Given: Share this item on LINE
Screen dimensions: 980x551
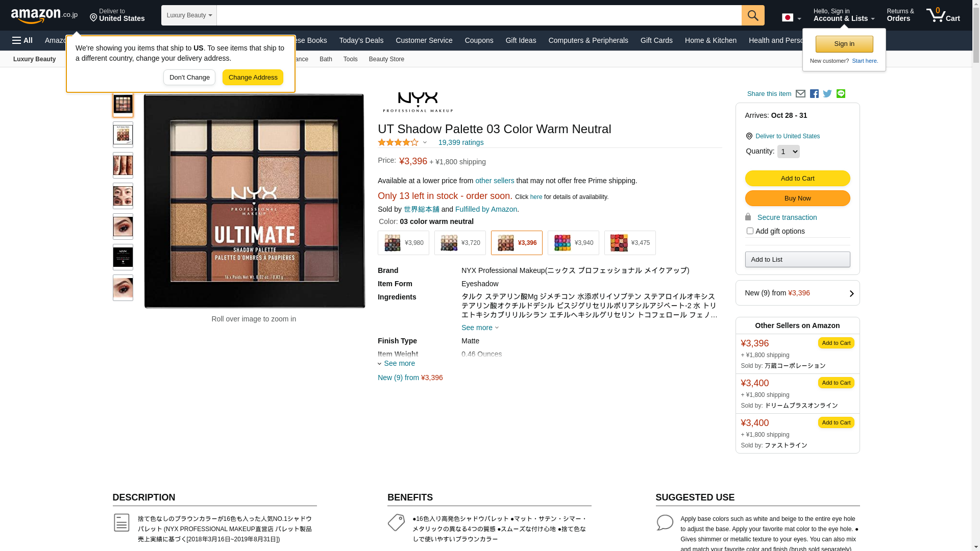Looking at the screenshot, I should (841, 94).
